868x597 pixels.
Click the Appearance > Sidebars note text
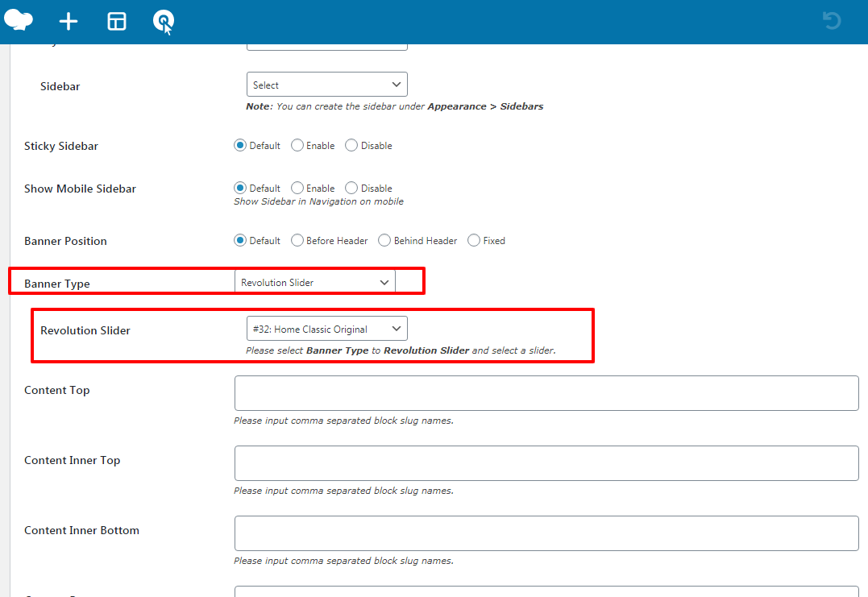(485, 106)
